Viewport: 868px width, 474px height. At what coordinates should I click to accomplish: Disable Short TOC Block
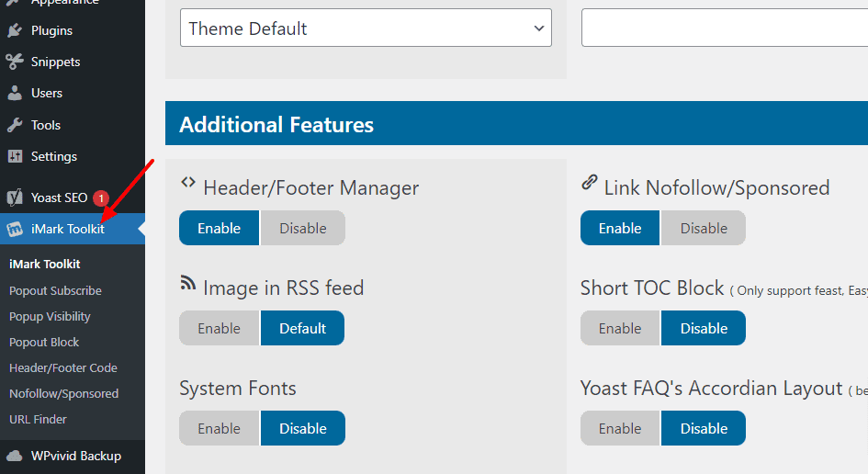point(704,328)
